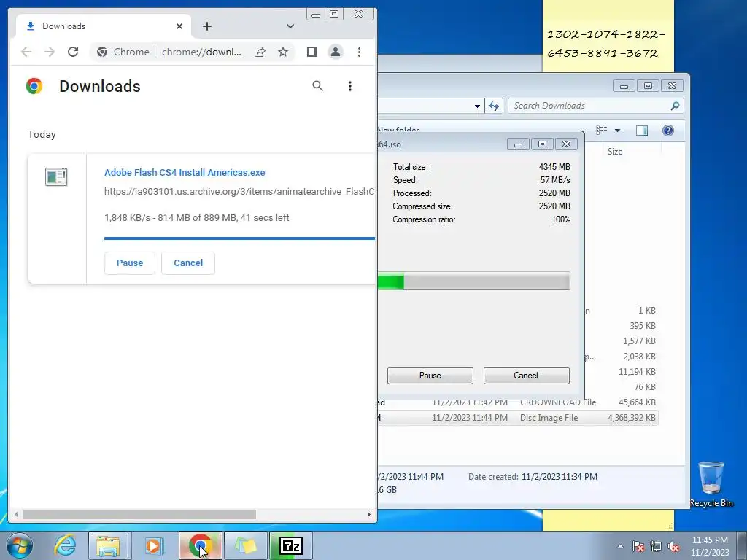The image size is (747, 560).
Task: Select the Disc Image File row
Action: [518, 418]
